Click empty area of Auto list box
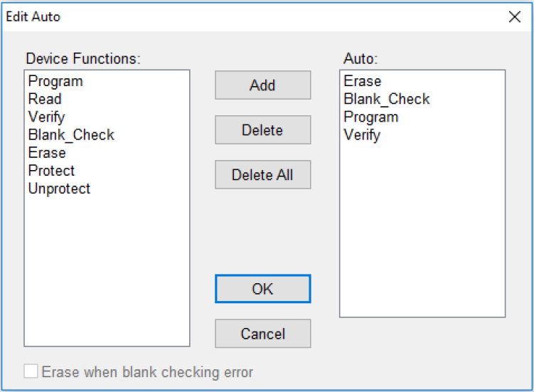The image size is (534, 392). (422, 235)
